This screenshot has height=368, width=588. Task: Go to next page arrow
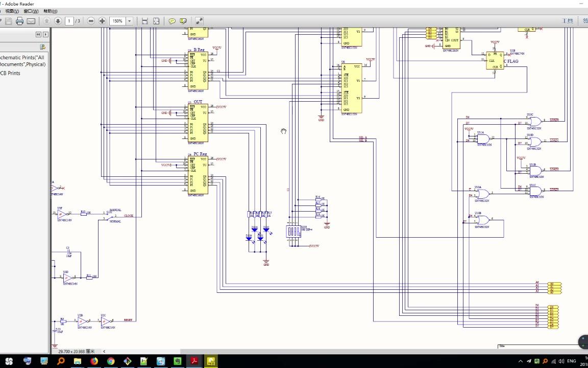pyautogui.click(x=58, y=21)
